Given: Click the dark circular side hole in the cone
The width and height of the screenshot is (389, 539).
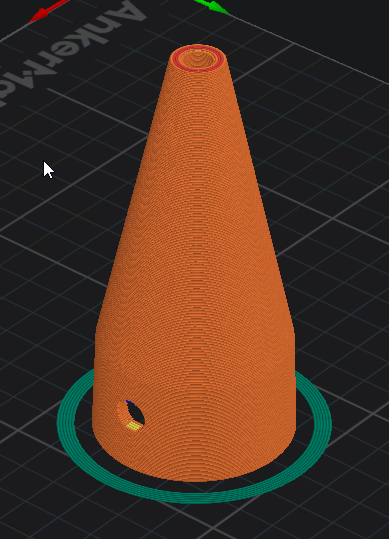Looking at the screenshot, I should [x=136, y=413].
